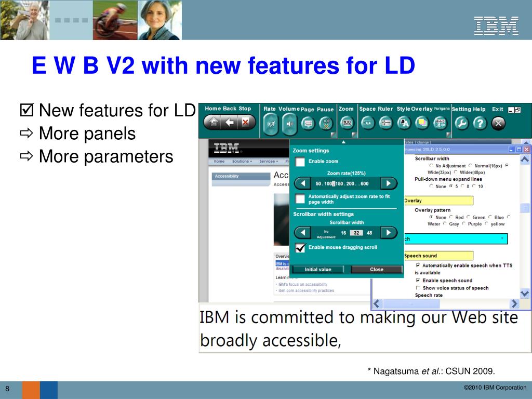This screenshot has height=399, width=532.
Task: Select the Green overlay pattern radio
Action: click(x=468, y=217)
